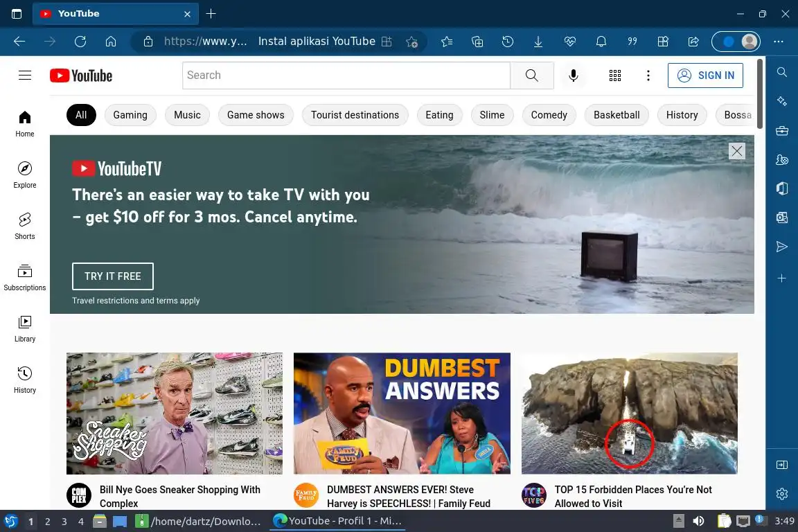
Task: Switch to workspace 2 in the taskbar
Action: (x=47, y=522)
